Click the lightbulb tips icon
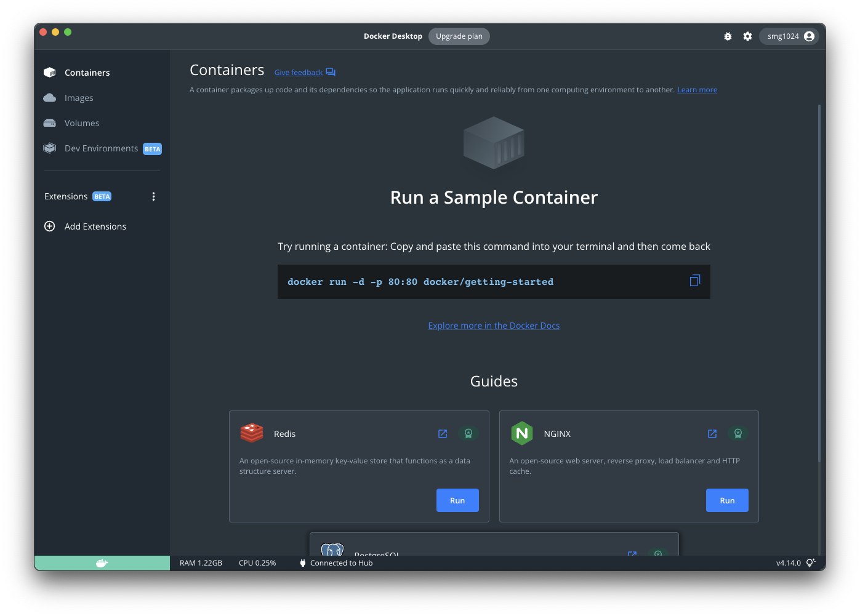Image resolution: width=860 pixels, height=616 pixels. pyautogui.click(x=811, y=562)
